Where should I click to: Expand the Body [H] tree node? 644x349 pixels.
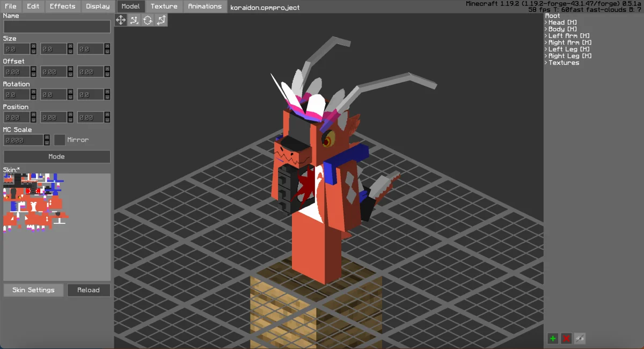(x=546, y=29)
